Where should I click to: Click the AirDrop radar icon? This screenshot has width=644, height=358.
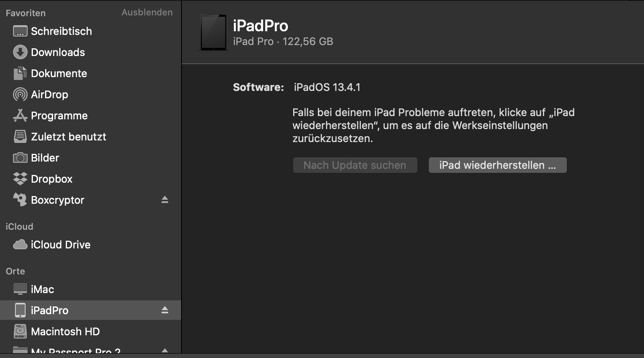(20, 95)
